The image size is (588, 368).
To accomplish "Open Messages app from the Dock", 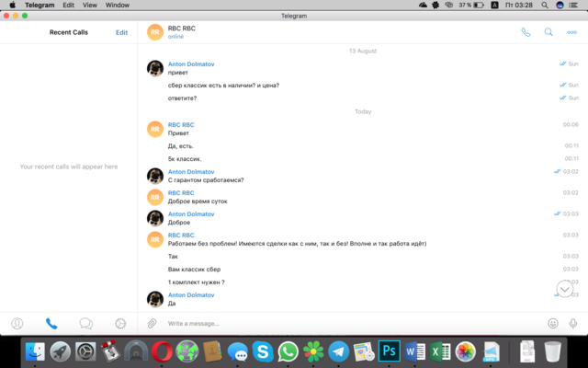I will point(237,352).
